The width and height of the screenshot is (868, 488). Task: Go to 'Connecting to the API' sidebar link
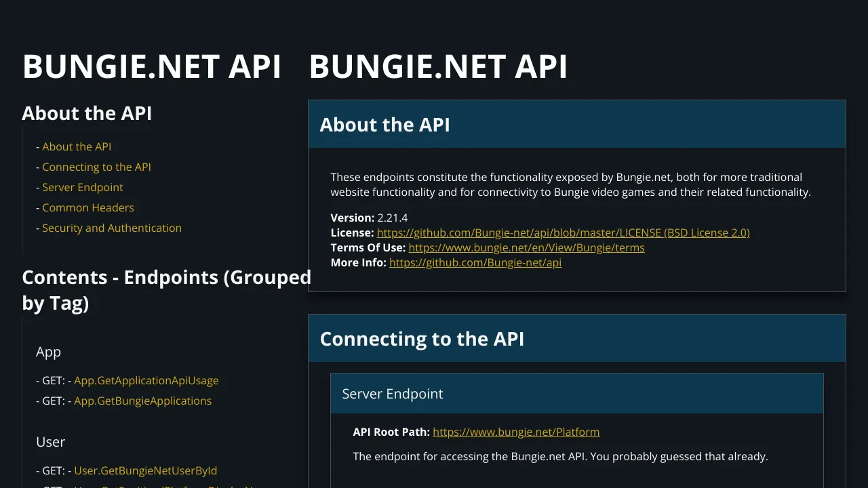pyautogui.click(x=96, y=167)
